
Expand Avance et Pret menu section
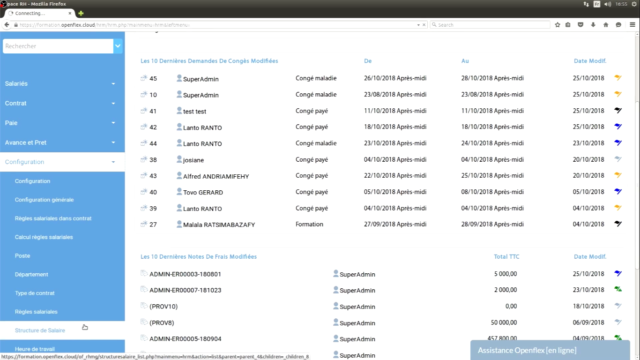tap(62, 142)
